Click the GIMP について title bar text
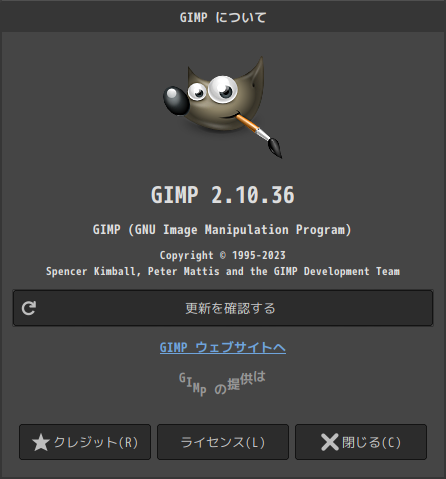This screenshot has width=446, height=479. (x=223, y=17)
